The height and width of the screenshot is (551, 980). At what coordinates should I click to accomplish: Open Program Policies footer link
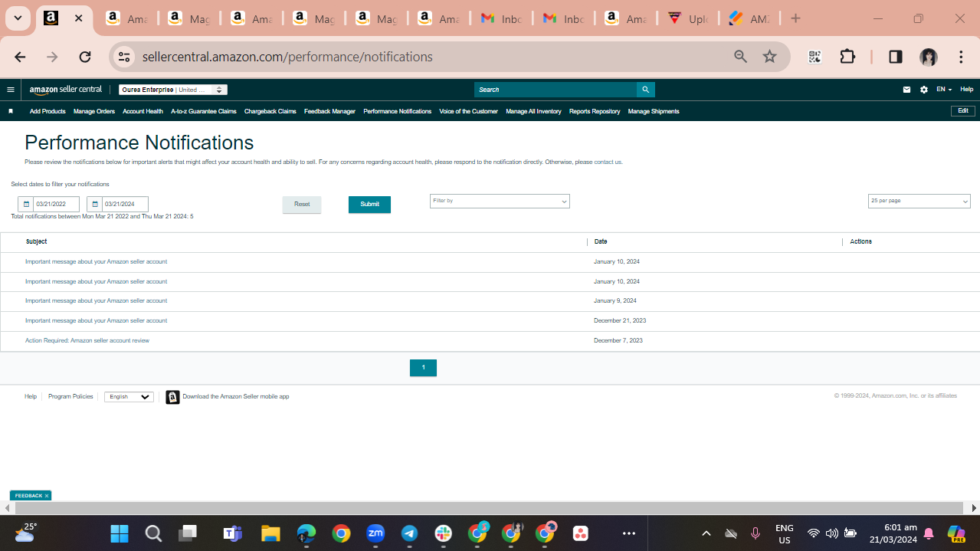pos(70,397)
